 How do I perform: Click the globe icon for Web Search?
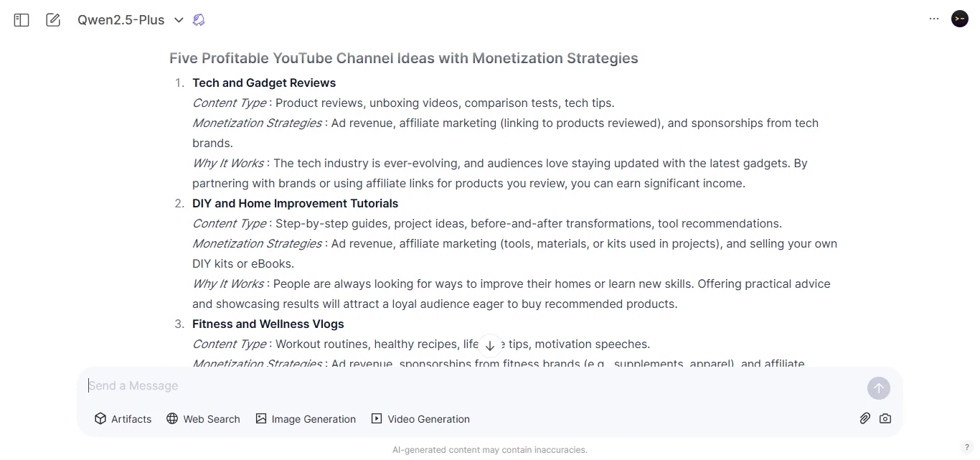coord(171,418)
